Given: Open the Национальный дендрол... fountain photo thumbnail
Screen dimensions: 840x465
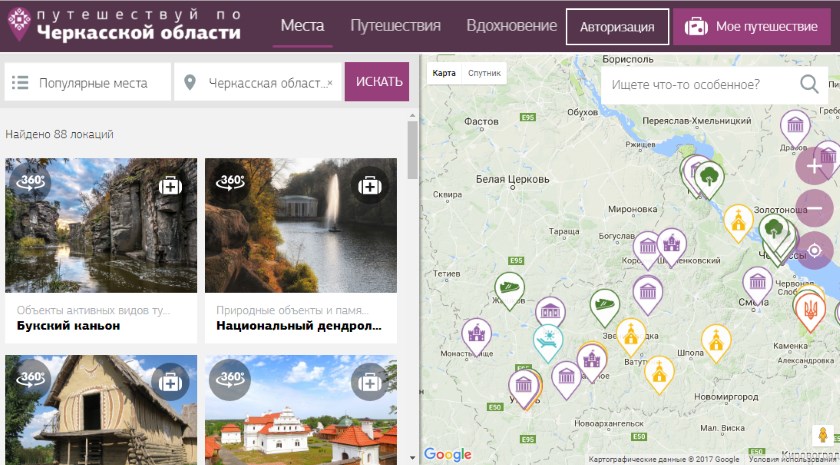Looking at the screenshot, I should coord(301,225).
